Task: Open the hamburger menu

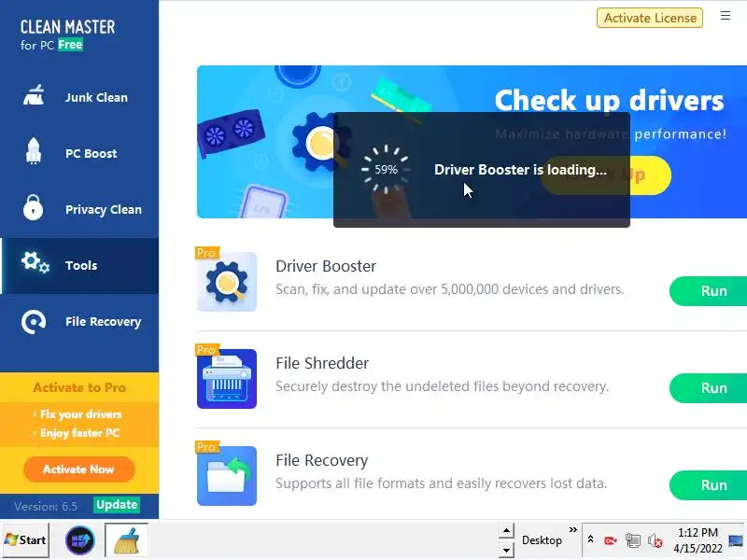Action: pyautogui.click(x=726, y=16)
